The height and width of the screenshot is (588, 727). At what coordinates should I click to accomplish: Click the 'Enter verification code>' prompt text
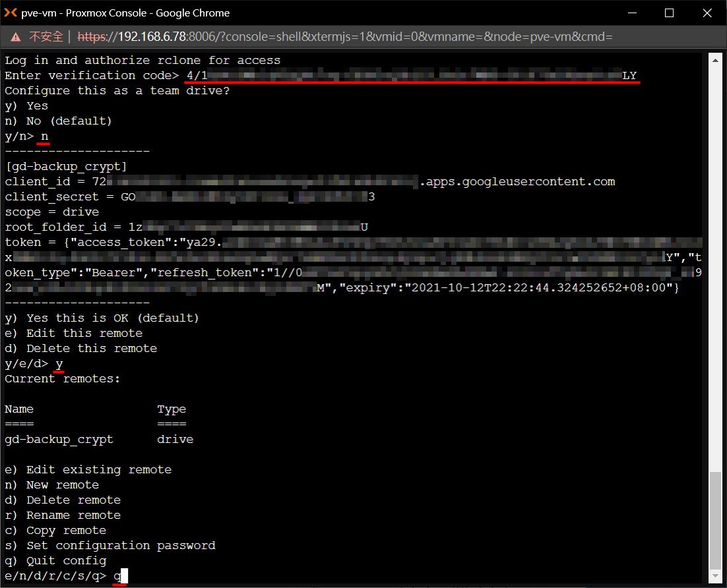coord(92,75)
